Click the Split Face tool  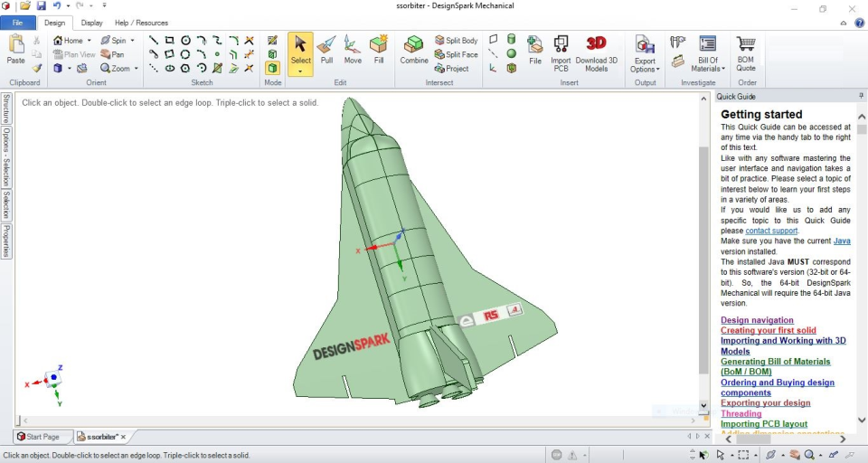[456, 54]
